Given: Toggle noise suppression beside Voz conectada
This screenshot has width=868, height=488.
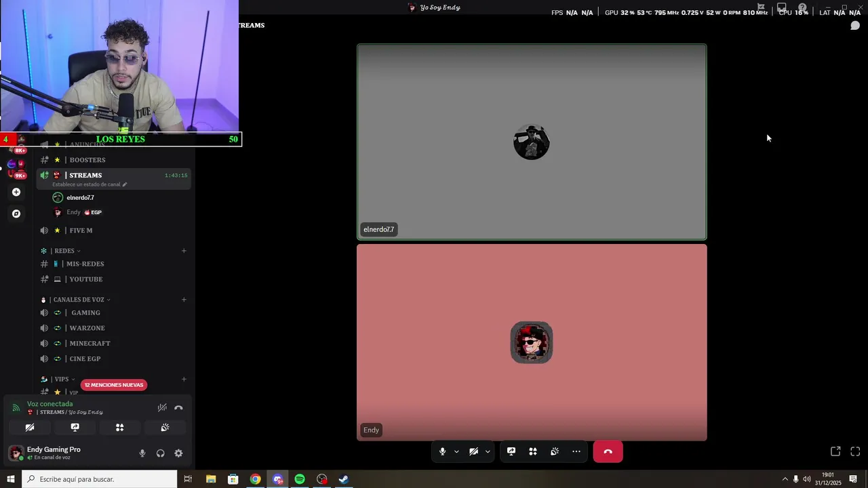Looking at the screenshot, I should (x=162, y=408).
